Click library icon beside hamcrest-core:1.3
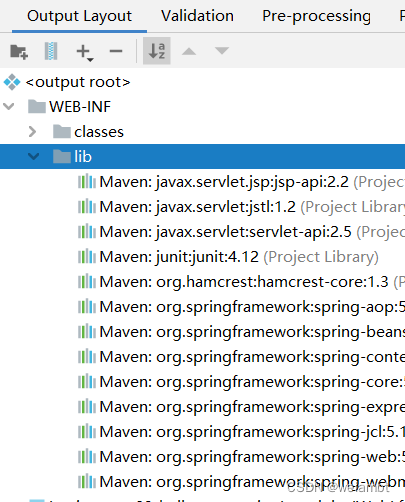This screenshot has width=405, height=502. [x=87, y=281]
